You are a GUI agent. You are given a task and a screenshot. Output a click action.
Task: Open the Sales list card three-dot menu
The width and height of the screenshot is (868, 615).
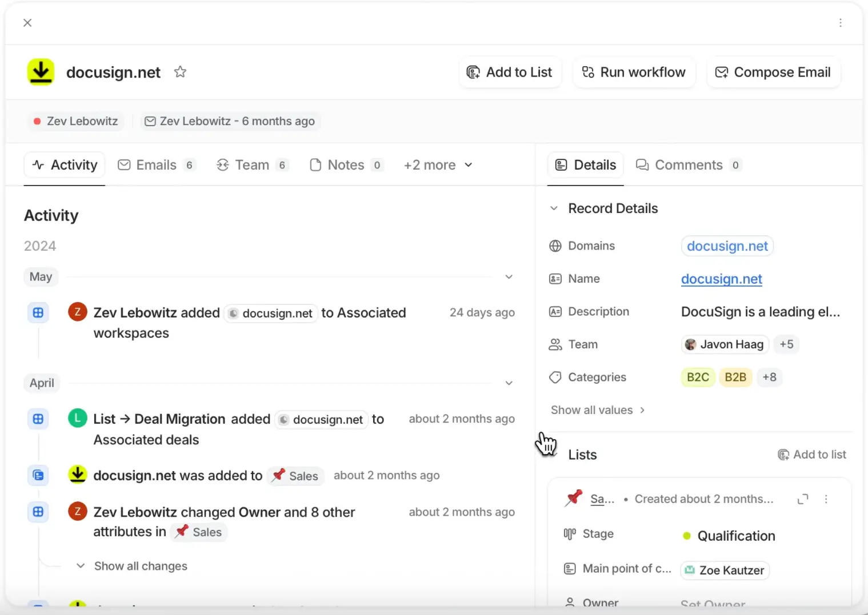click(826, 499)
